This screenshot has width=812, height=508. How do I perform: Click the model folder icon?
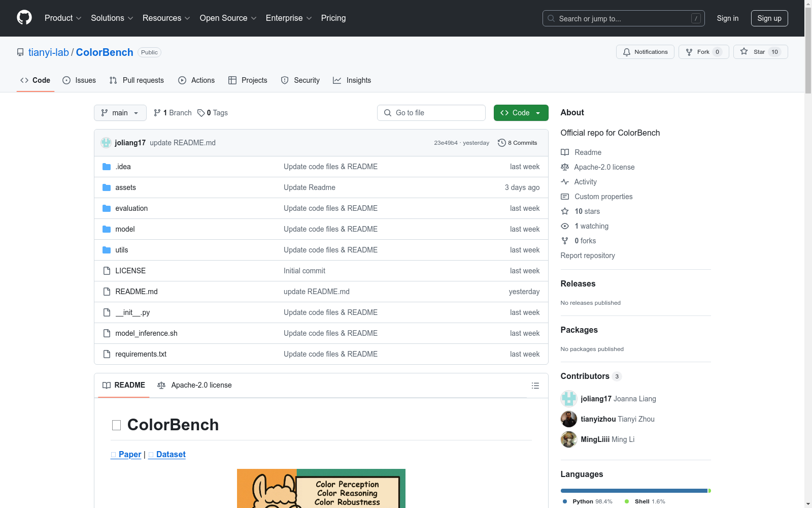pyautogui.click(x=107, y=229)
